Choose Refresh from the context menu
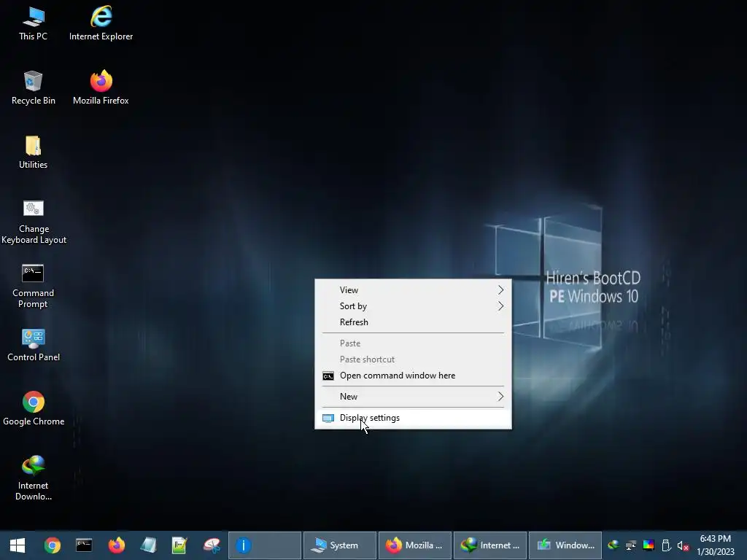 [413, 322]
